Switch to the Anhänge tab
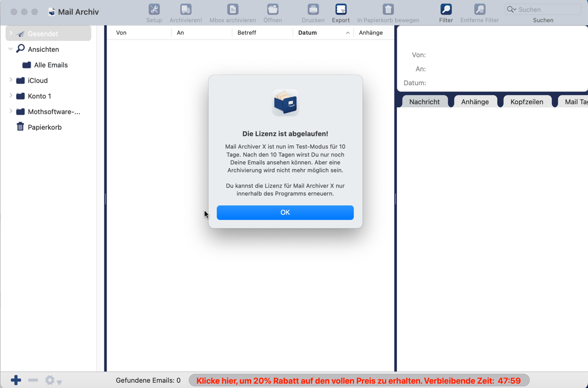 pyautogui.click(x=475, y=102)
